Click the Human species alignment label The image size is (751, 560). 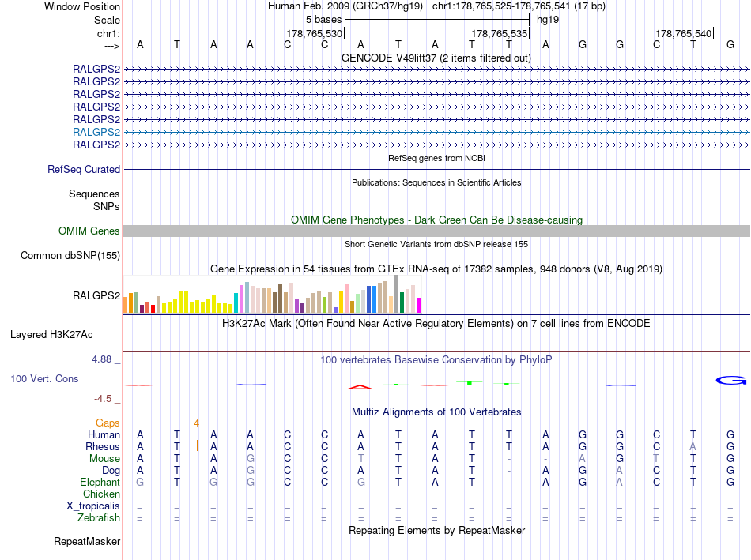click(104, 434)
